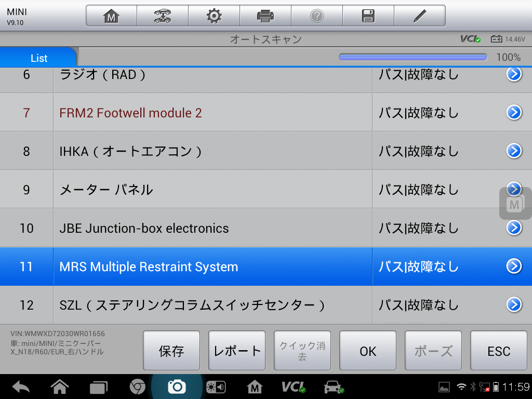
Task: Open the vehicle swap toolbar icon
Action: point(163,16)
